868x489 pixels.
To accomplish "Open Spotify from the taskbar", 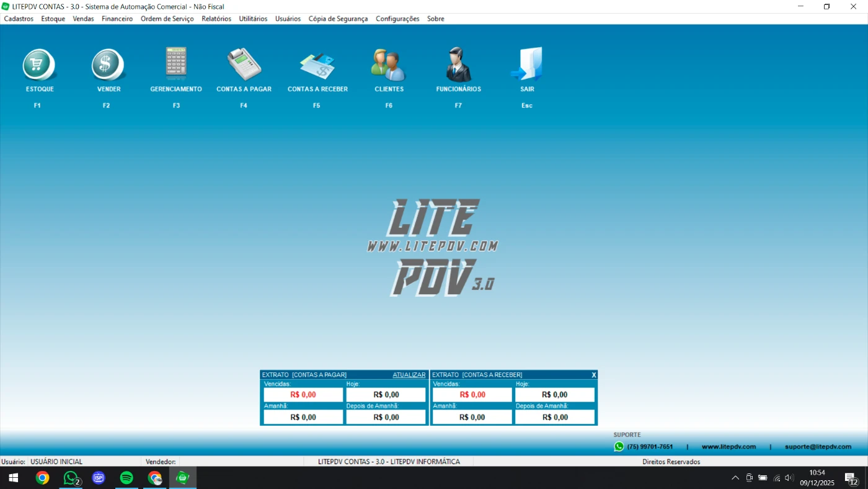I will [x=126, y=478].
